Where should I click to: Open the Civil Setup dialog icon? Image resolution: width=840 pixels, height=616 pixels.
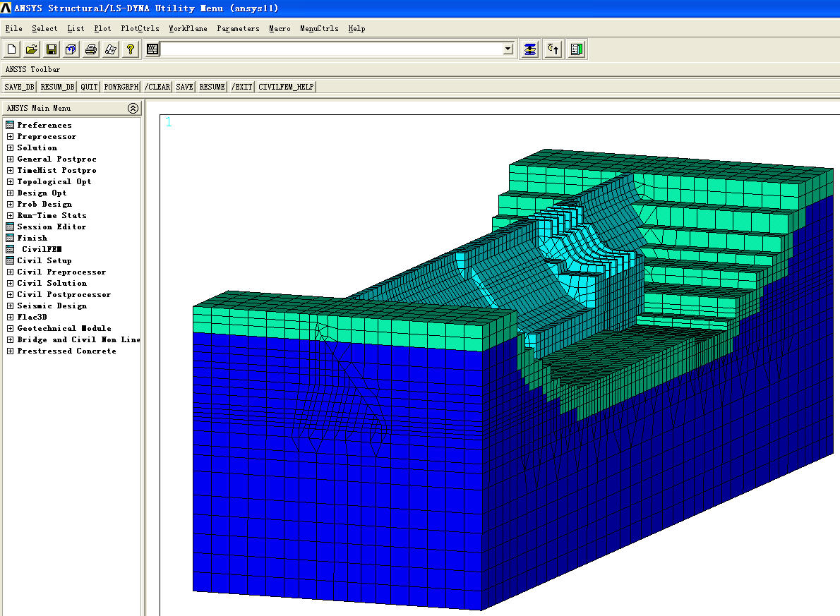point(10,261)
